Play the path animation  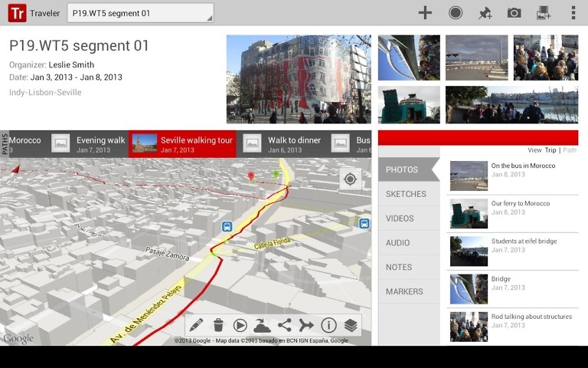pyautogui.click(x=240, y=325)
